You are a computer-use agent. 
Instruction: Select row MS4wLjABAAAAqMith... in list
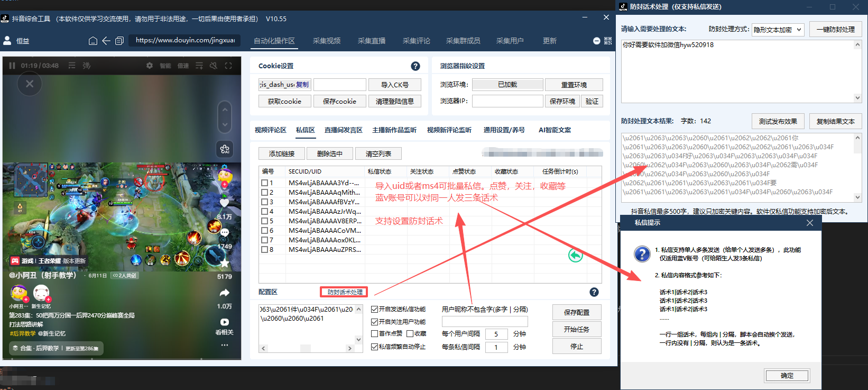coord(324,192)
